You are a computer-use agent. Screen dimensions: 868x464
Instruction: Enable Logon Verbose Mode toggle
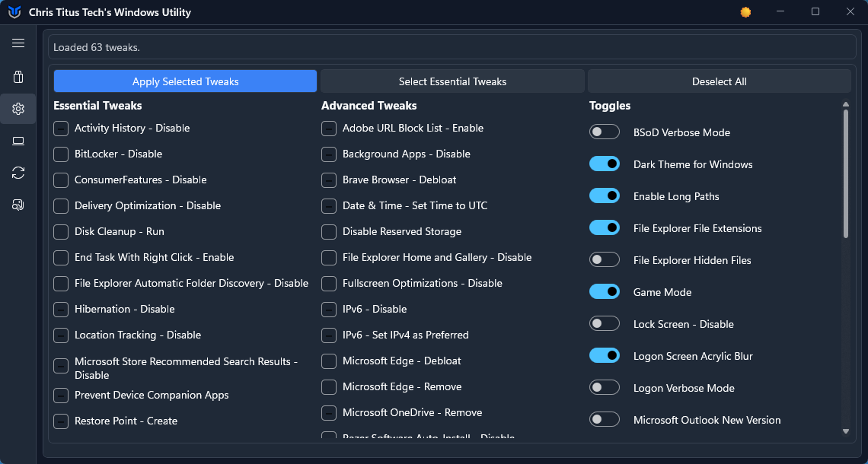pos(604,387)
